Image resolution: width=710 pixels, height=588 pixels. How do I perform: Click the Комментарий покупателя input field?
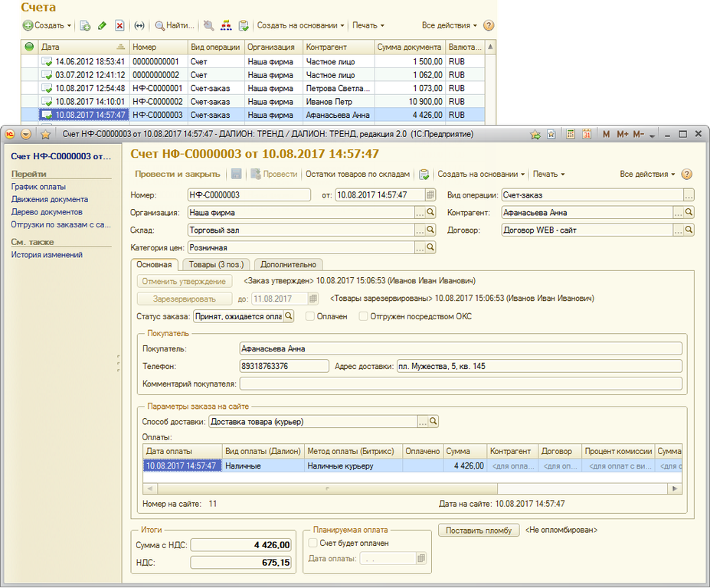pos(460,384)
